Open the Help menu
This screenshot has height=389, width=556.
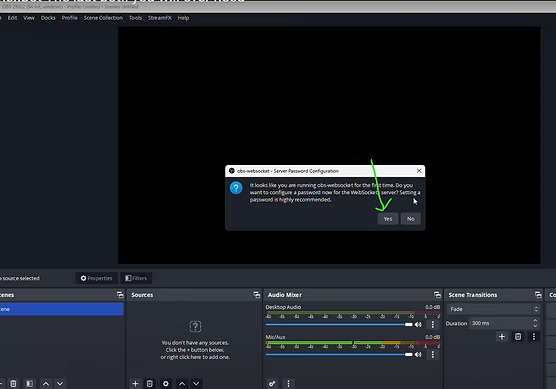point(183,18)
